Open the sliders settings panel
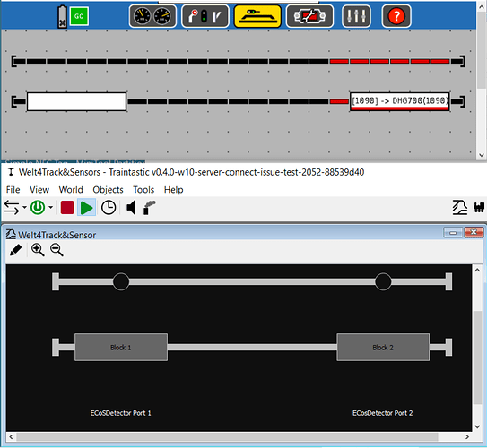This screenshot has width=487, height=448. 356,16
